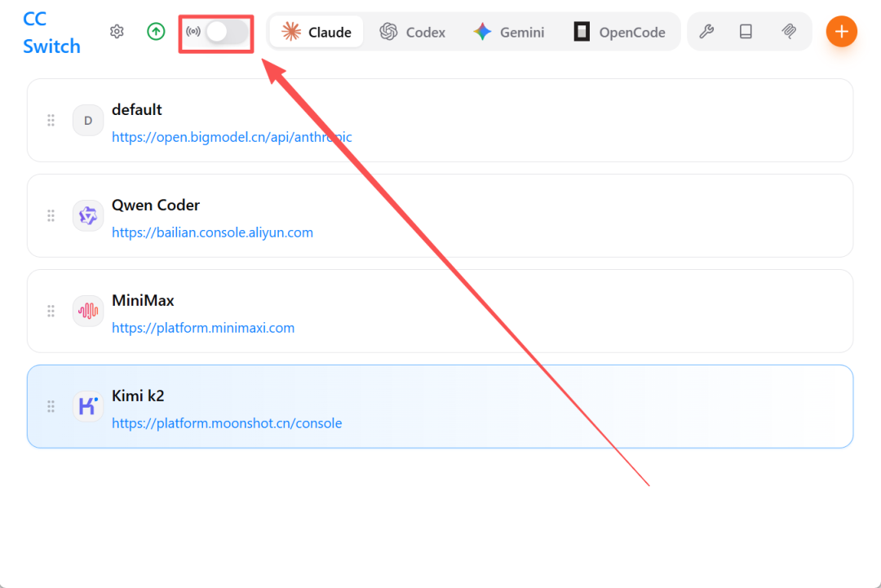Click the MiniMax waveform logo icon
This screenshot has width=881, height=588.
tap(88, 311)
